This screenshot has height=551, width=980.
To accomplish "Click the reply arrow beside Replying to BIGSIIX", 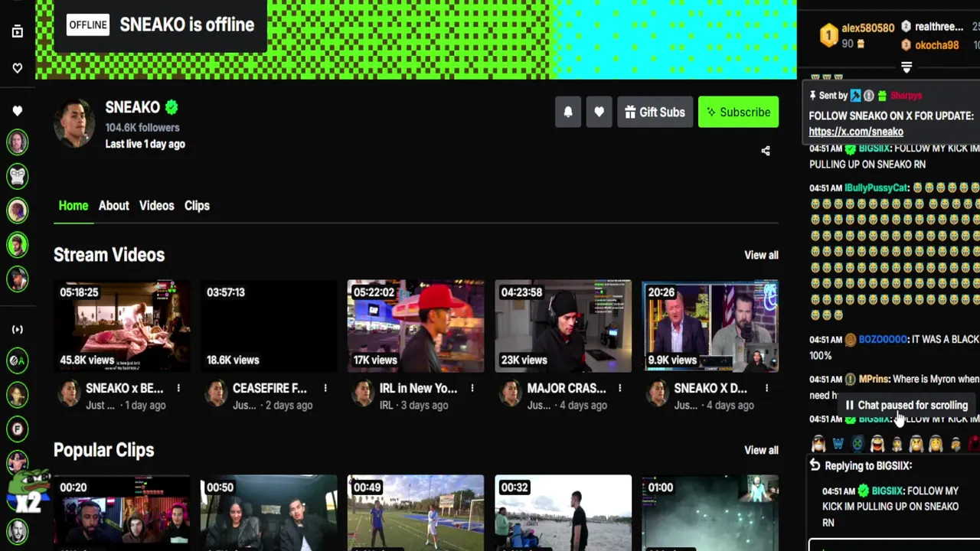I will [815, 465].
